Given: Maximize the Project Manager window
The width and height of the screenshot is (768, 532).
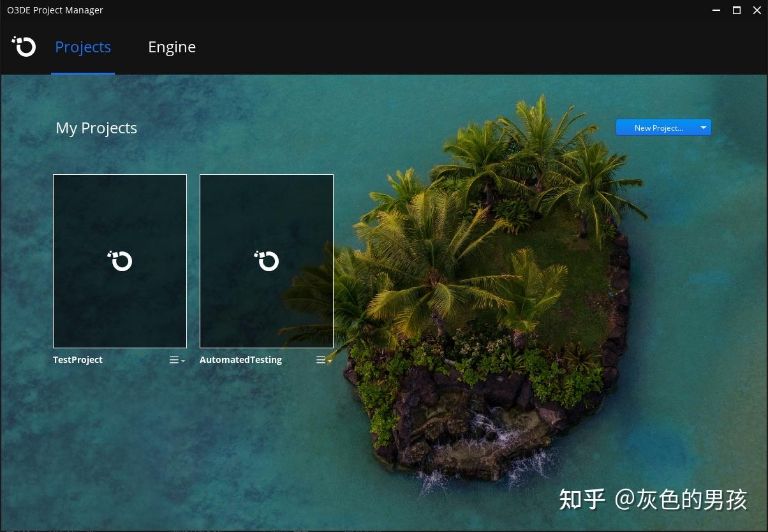Looking at the screenshot, I should (x=736, y=10).
